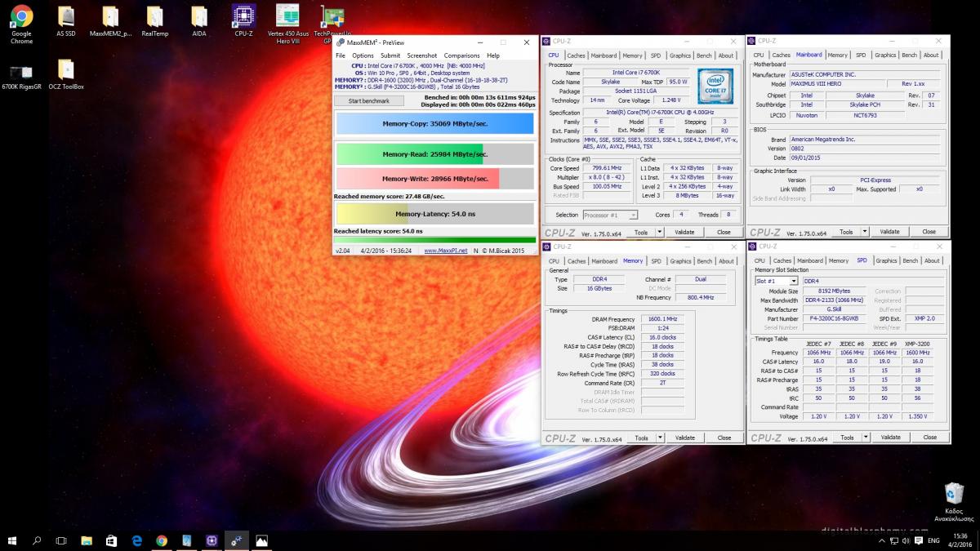The width and height of the screenshot is (980, 551).
Task: Click the Memory-Write 28966 MByte/sec bar
Action: (435, 178)
